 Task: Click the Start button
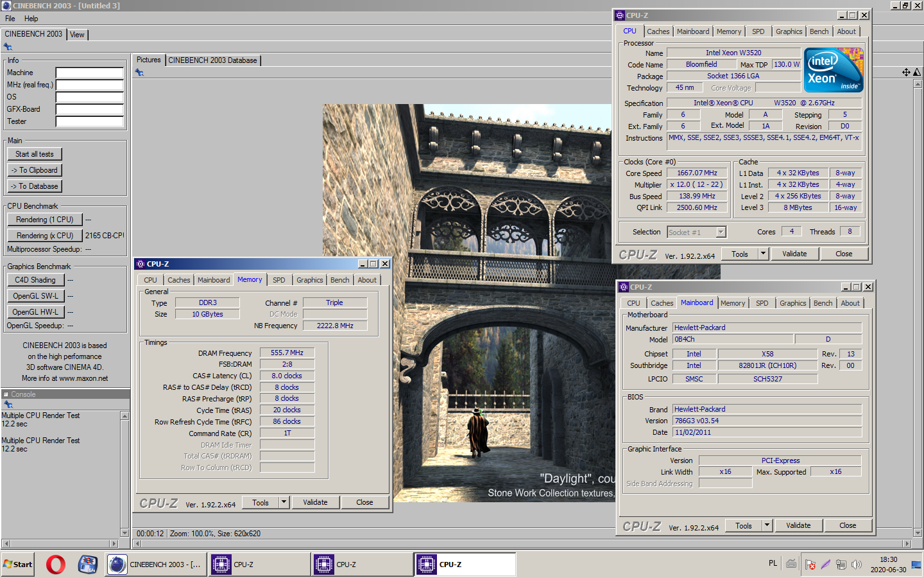pos(17,565)
